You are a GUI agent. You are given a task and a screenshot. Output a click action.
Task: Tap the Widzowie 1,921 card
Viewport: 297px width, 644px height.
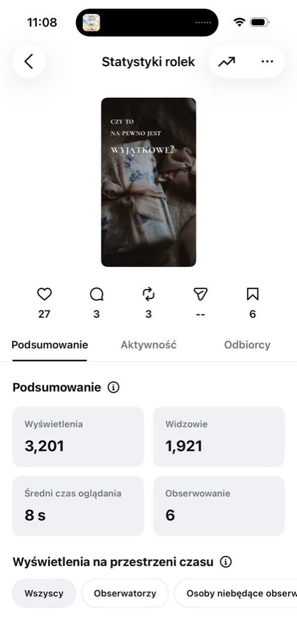click(219, 437)
